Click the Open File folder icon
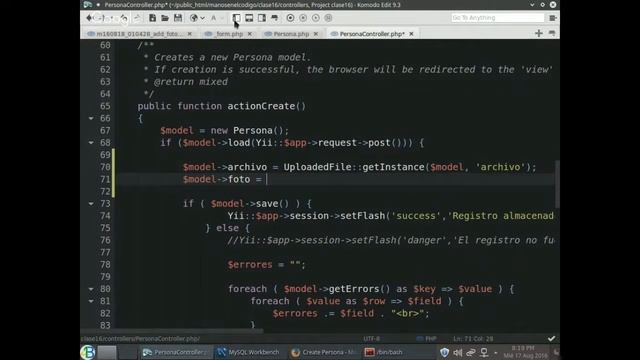 (x=165, y=18)
